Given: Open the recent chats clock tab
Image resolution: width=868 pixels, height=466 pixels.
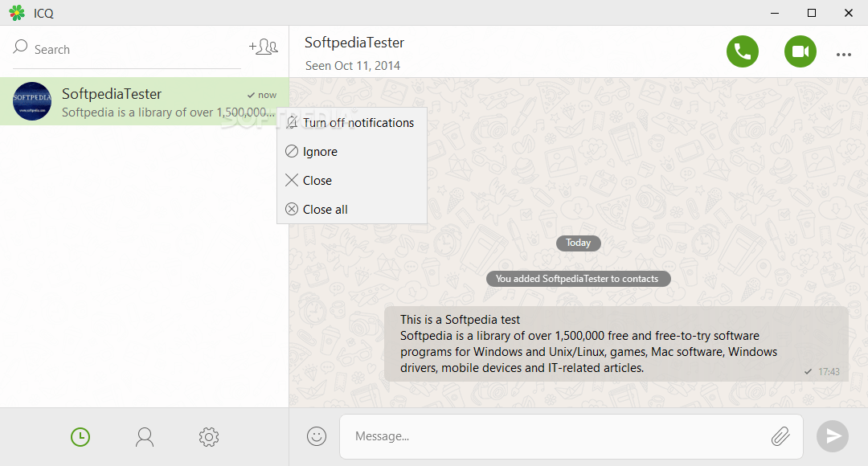Looking at the screenshot, I should (x=80, y=437).
